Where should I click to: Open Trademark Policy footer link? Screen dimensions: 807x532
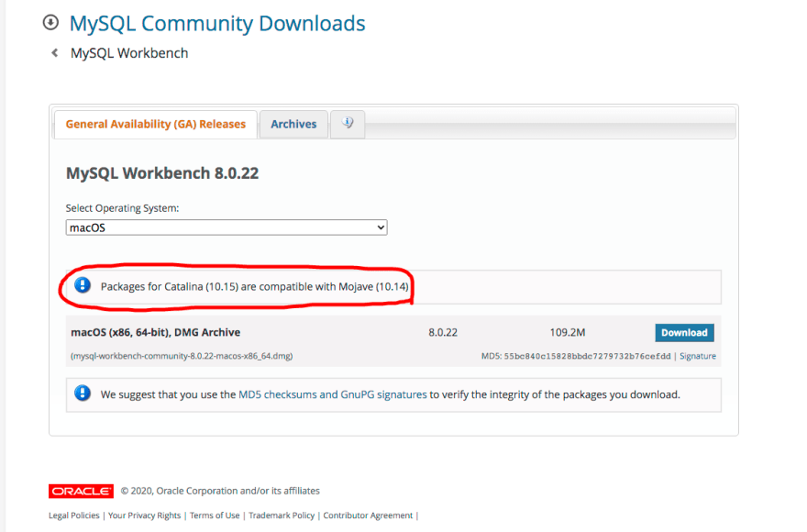click(x=282, y=515)
